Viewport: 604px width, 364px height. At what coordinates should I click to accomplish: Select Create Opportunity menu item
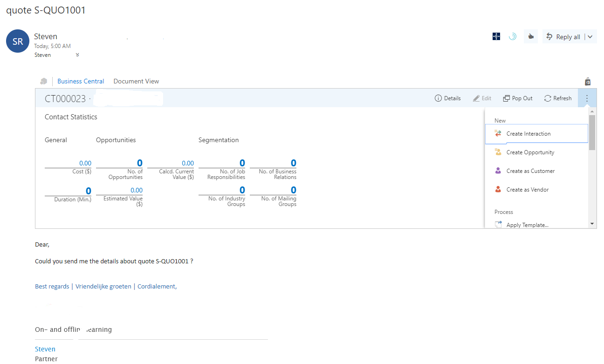coord(536,152)
